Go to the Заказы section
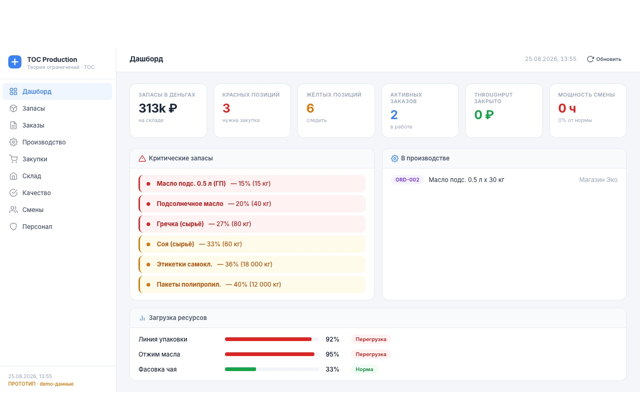 (58, 125)
